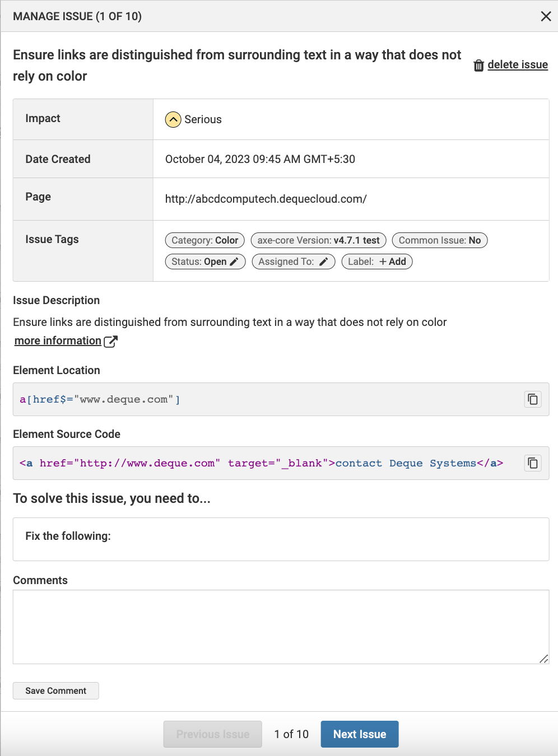Edit the Status tag pencil icon
This screenshot has width=558, height=756.
pos(234,262)
